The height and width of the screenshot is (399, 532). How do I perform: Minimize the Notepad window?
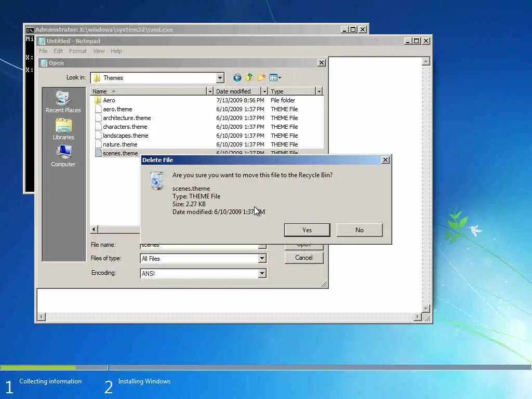(x=408, y=41)
